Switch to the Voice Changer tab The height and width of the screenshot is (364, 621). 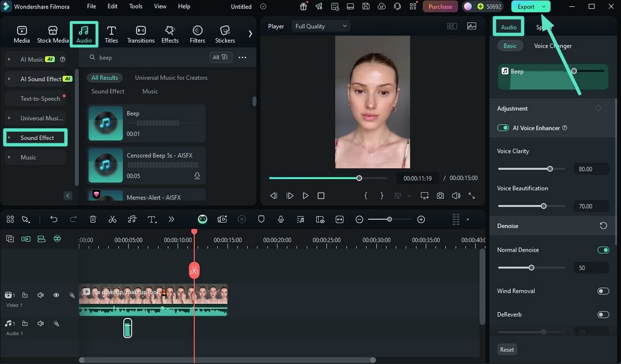(x=552, y=46)
